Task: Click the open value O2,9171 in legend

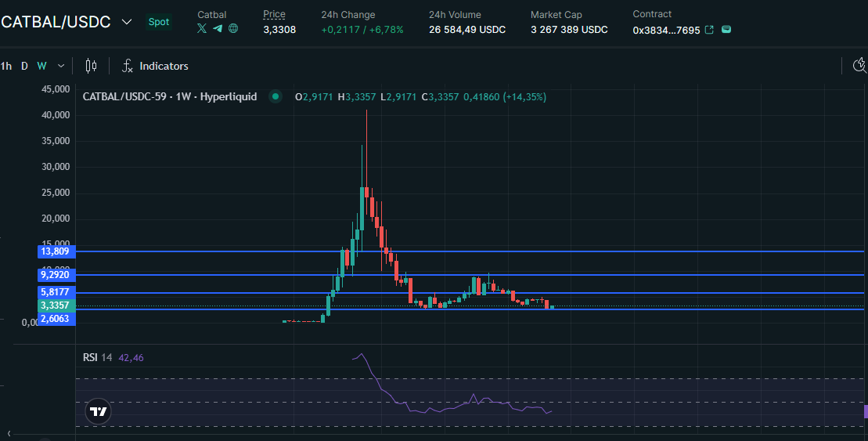Action: [x=314, y=96]
